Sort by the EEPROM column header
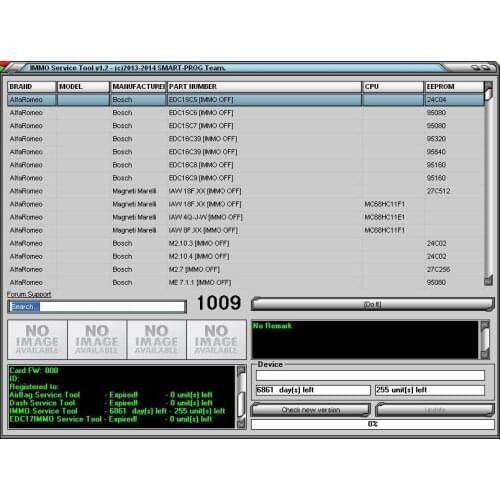500x500 pixels. point(454,87)
